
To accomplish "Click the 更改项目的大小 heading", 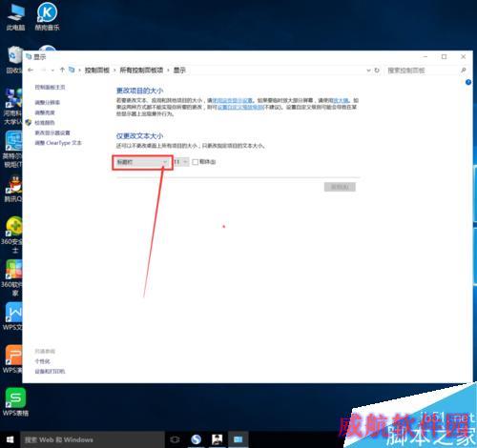I will (x=139, y=91).
